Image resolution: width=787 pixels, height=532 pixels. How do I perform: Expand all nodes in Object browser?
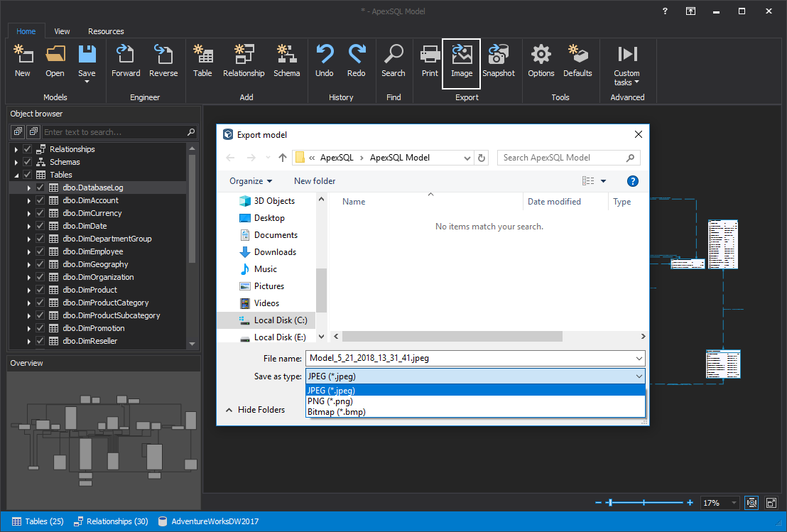pos(18,132)
